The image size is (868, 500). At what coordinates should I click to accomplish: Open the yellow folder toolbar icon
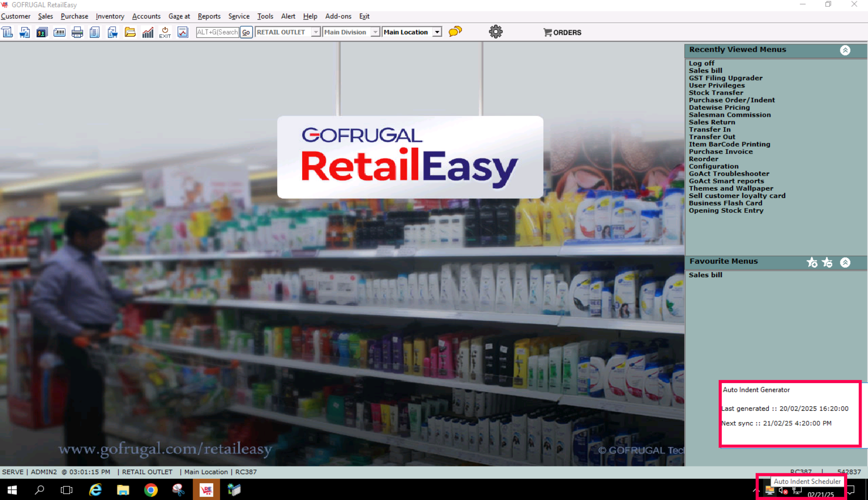click(130, 32)
